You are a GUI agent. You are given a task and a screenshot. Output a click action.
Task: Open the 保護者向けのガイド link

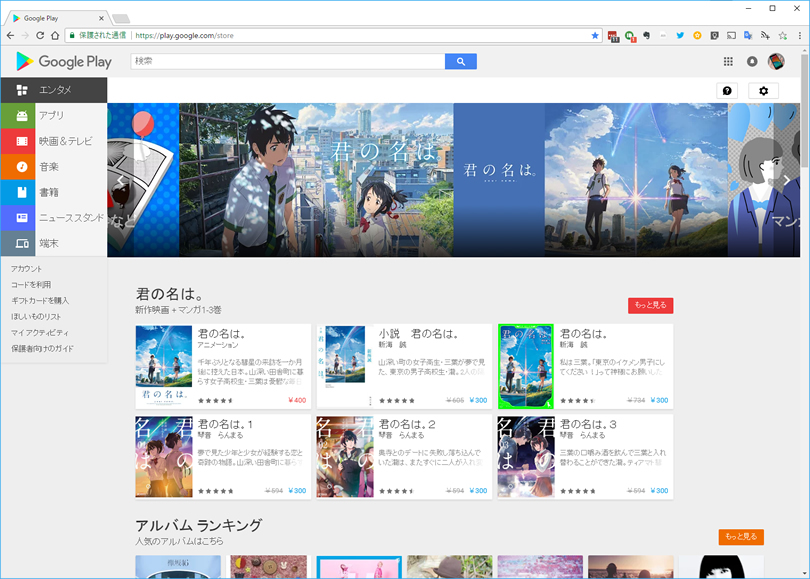pos(42,349)
